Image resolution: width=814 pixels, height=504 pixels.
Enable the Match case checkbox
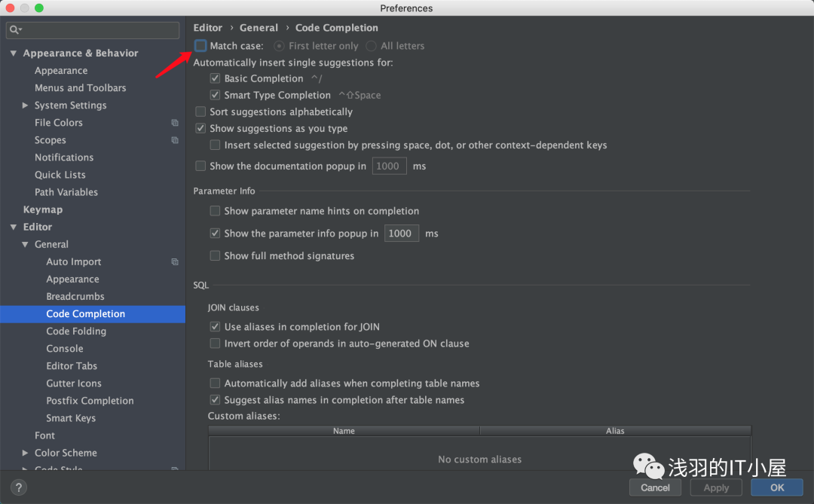tap(200, 46)
